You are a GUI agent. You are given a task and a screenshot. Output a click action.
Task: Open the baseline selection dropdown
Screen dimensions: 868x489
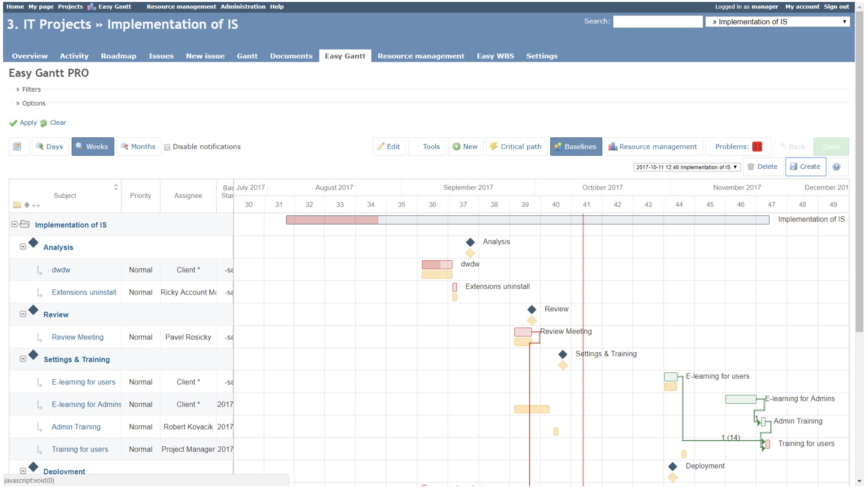click(x=686, y=167)
